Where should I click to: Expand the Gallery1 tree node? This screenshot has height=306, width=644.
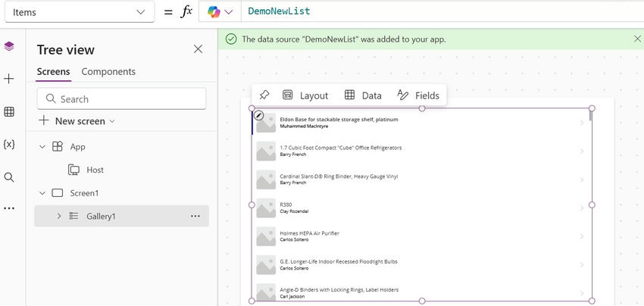(x=59, y=216)
